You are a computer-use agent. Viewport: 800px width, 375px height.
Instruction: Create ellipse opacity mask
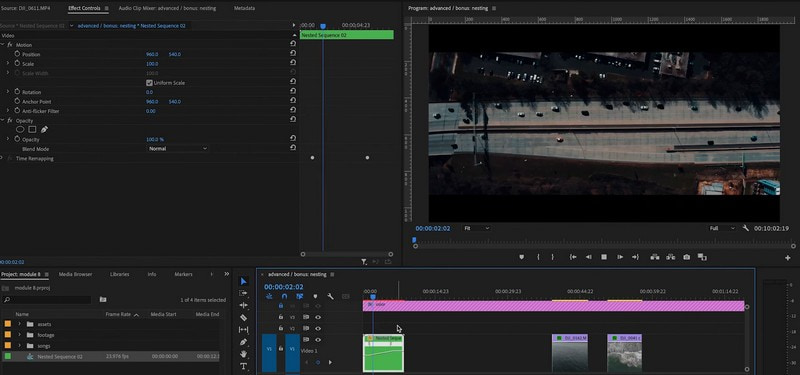tap(20, 130)
